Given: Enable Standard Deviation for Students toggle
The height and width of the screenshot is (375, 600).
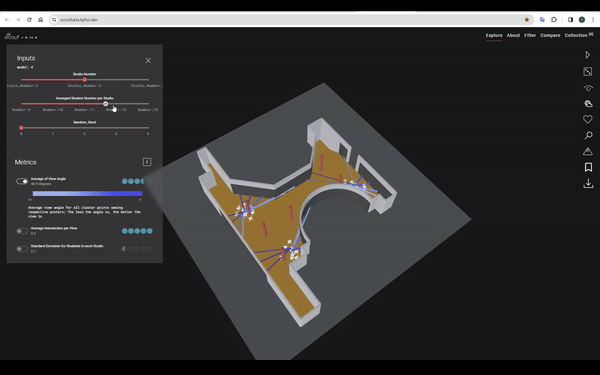Looking at the screenshot, I should [x=22, y=249].
